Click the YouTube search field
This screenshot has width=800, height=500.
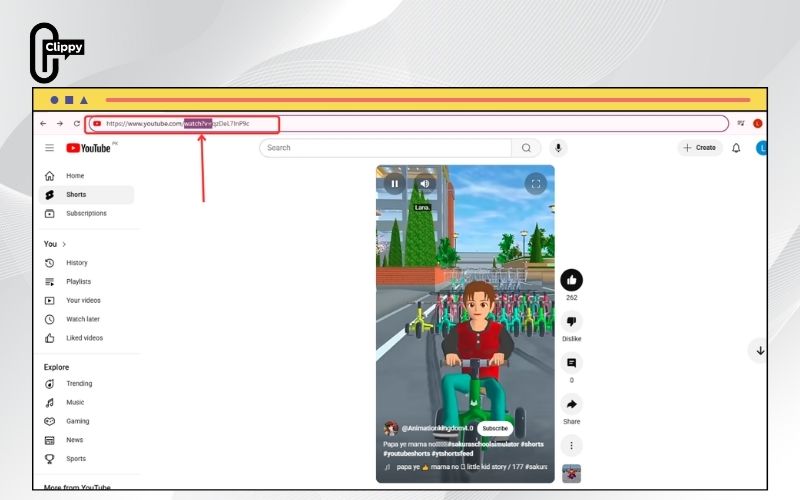pyautogui.click(x=385, y=148)
